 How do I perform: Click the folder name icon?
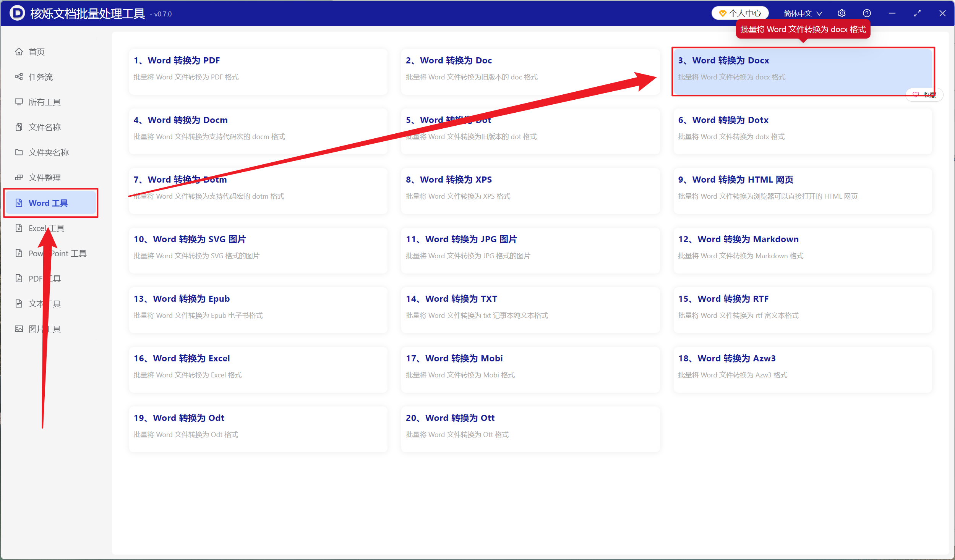pos(19,152)
